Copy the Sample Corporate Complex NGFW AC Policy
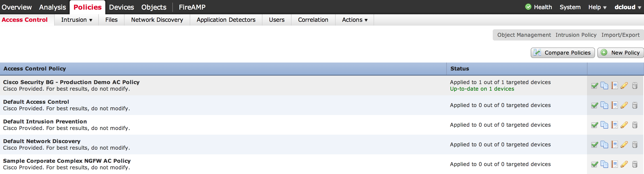The width and height of the screenshot is (644, 174). tap(604, 164)
